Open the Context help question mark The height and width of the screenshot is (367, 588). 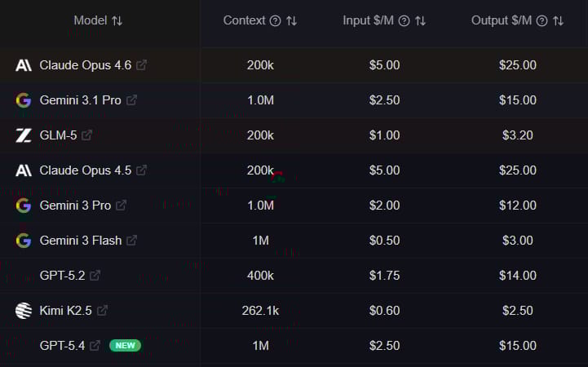pos(276,21)
